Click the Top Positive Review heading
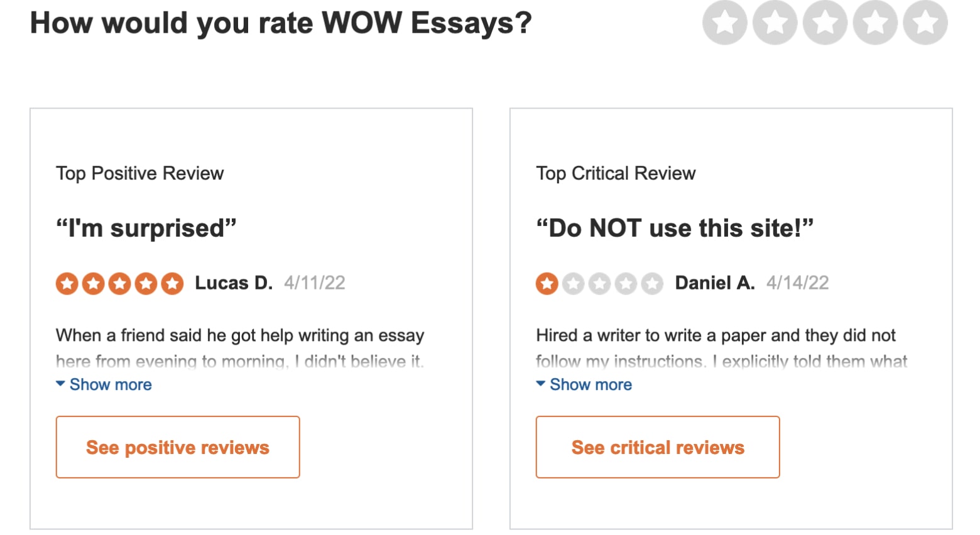The image size is (980, 535). tap(139, 173)
